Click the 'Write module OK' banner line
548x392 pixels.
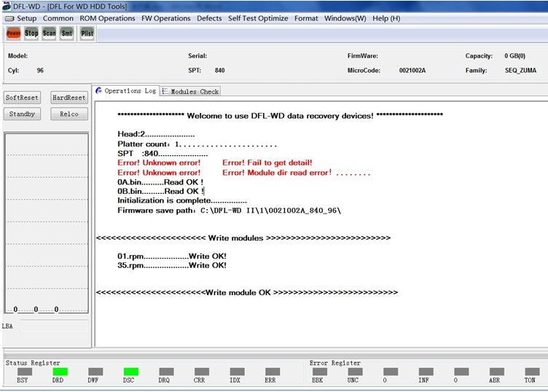[247, 292]
